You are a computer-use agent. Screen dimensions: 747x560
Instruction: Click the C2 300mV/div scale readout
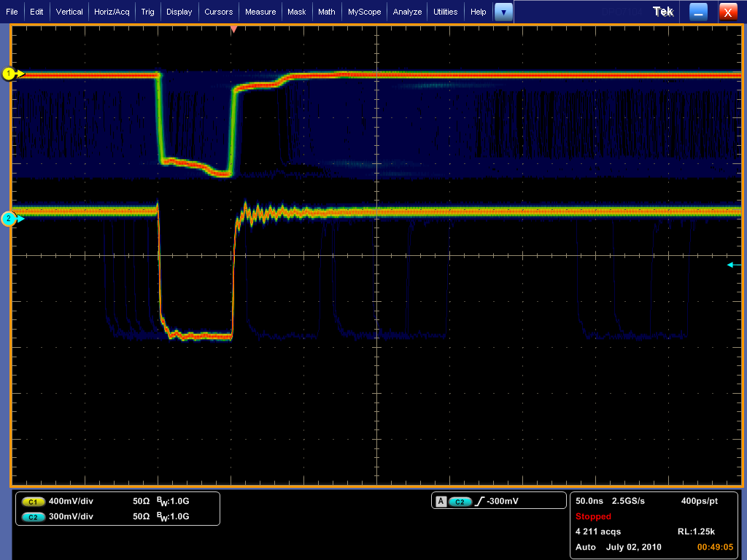(x=71, y=516)
